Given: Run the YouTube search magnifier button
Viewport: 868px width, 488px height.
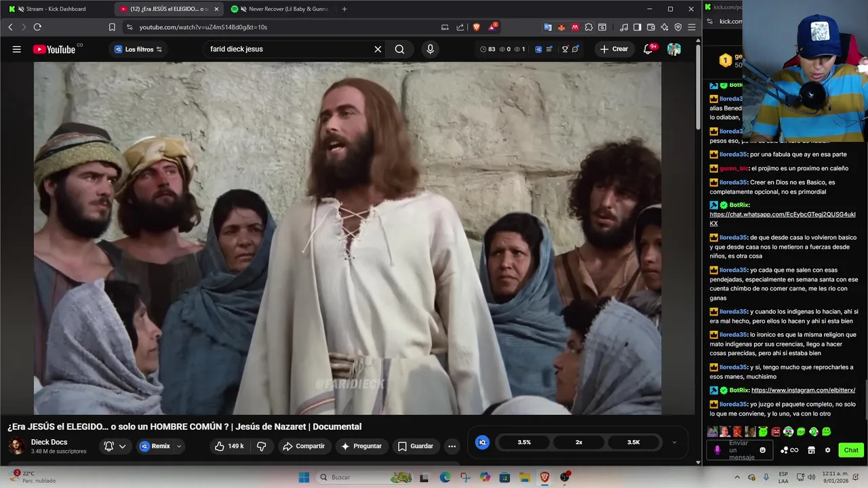Looking at the screenshot, I should click(399, 49).
